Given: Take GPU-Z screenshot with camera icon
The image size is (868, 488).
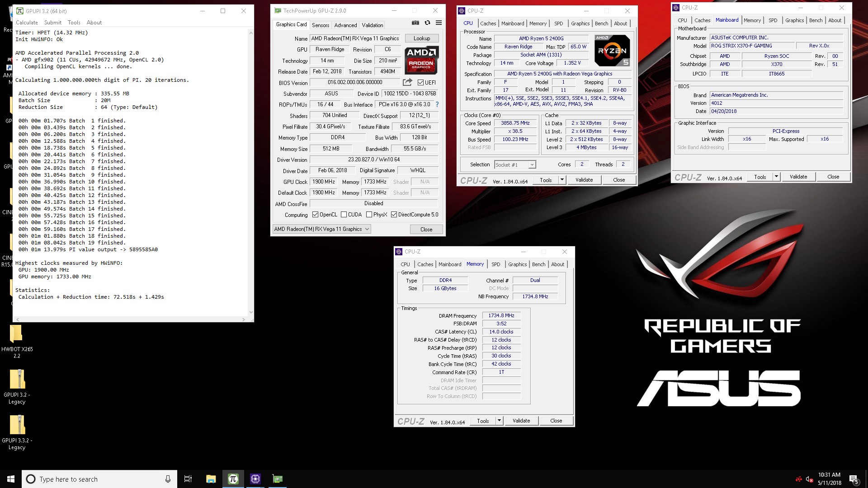Looking at the screenshot, I should pyautogui.click(x=415, y=23).
